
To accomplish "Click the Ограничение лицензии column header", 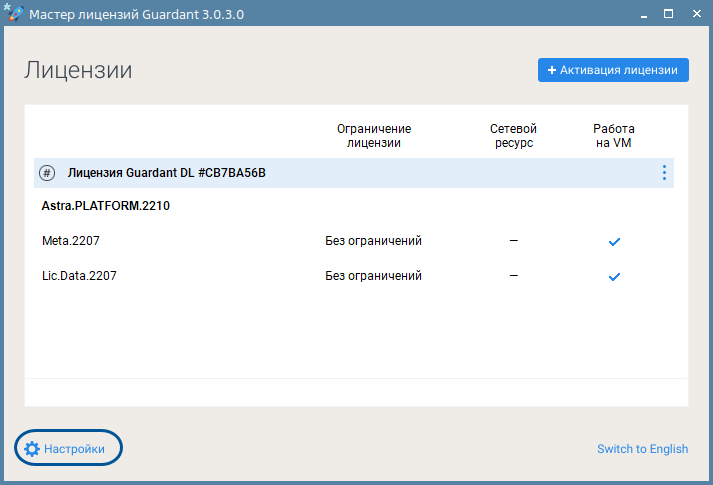I will coord(373,136).
